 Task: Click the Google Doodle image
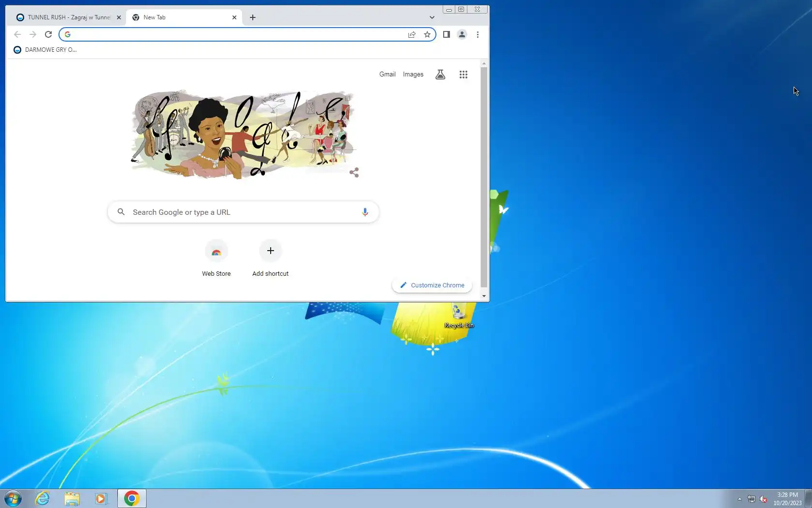pyautogui.click(x=244, y=134)
